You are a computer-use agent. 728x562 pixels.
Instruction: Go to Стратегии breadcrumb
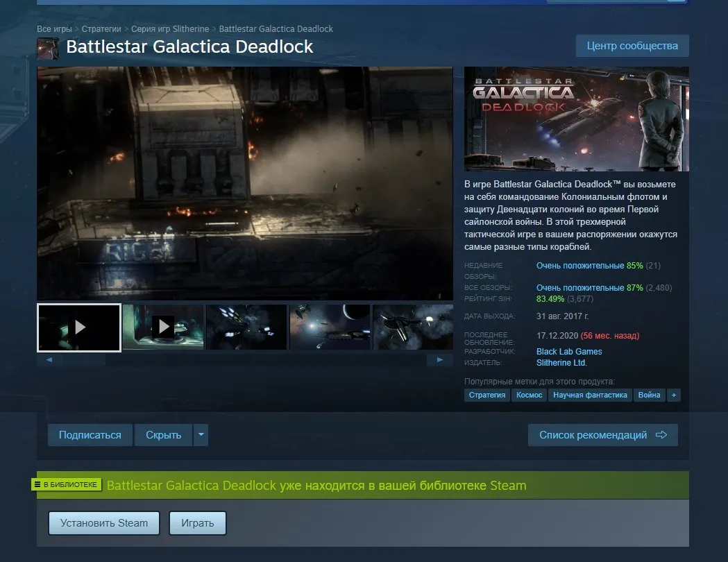click(x=101, y=28)
